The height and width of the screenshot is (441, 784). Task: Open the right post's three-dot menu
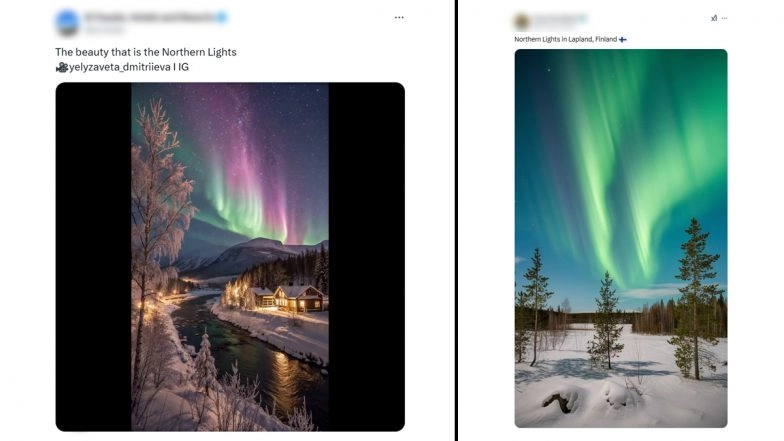pyautogui.click(x=726, y=18)
